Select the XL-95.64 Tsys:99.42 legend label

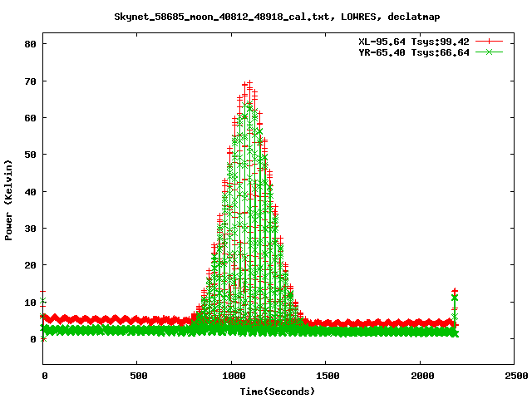coord(414,42)
